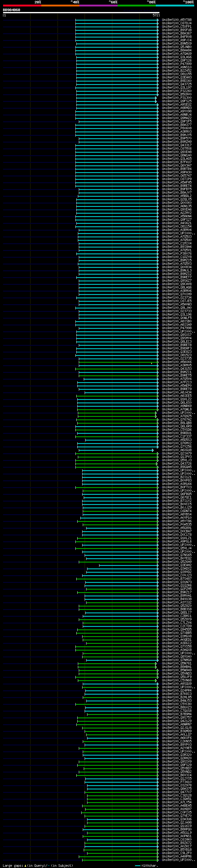This screenshot has height=868, width=197.
Task: Click the purple ~60% identity legend segment
Action: pyautogui.click(x=99, y=6)
